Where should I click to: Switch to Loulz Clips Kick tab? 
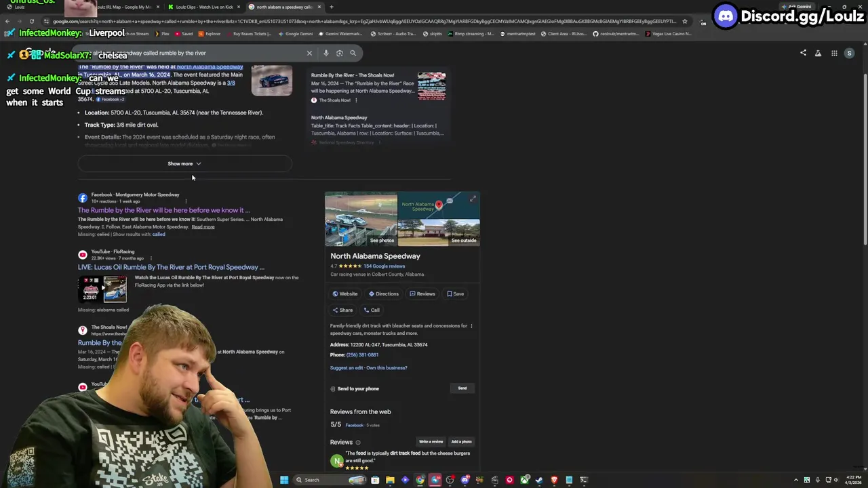pos(204,7)
